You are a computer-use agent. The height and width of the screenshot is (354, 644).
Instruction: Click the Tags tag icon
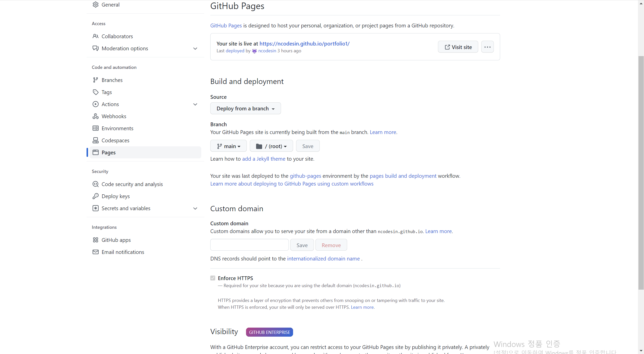coord(95,92)
